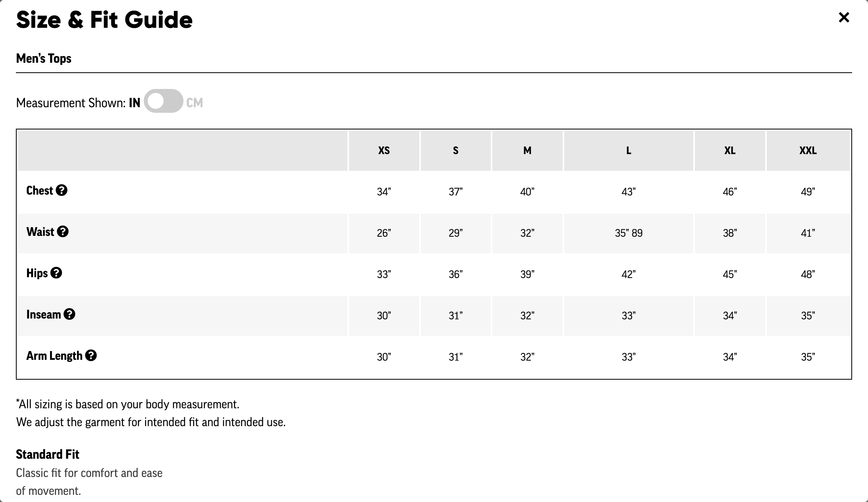The width and height of the screenshot is (868, 502).
Task: Select the CM unit label
Action: (195, 103)
